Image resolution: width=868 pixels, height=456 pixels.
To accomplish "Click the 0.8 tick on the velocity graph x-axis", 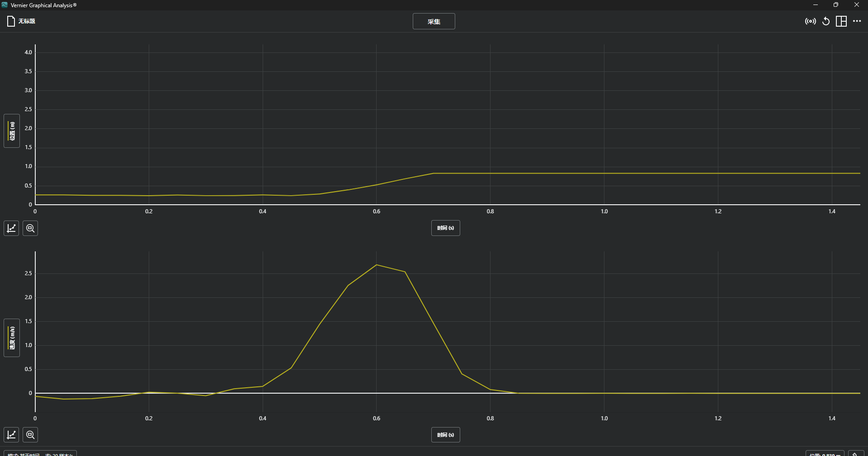I will [490, 418].
